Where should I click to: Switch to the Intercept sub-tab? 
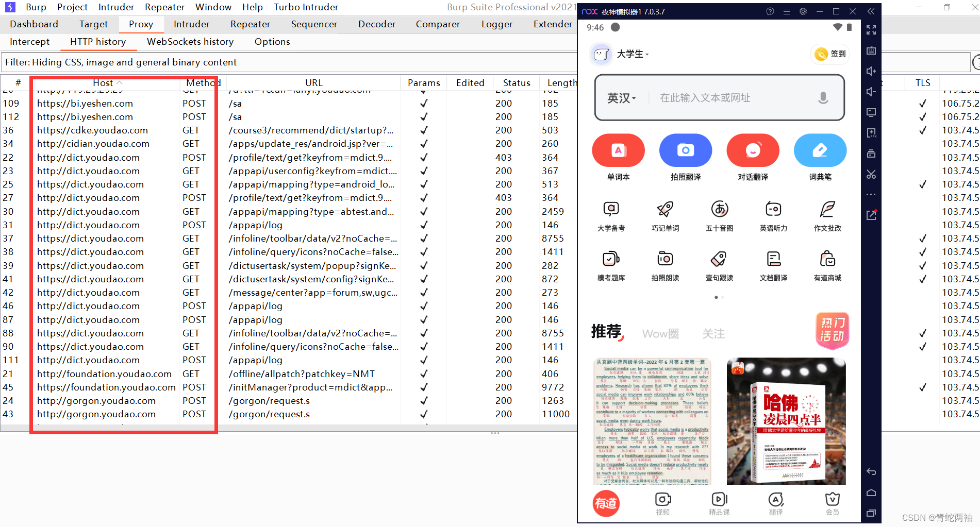tap(30, 42)
